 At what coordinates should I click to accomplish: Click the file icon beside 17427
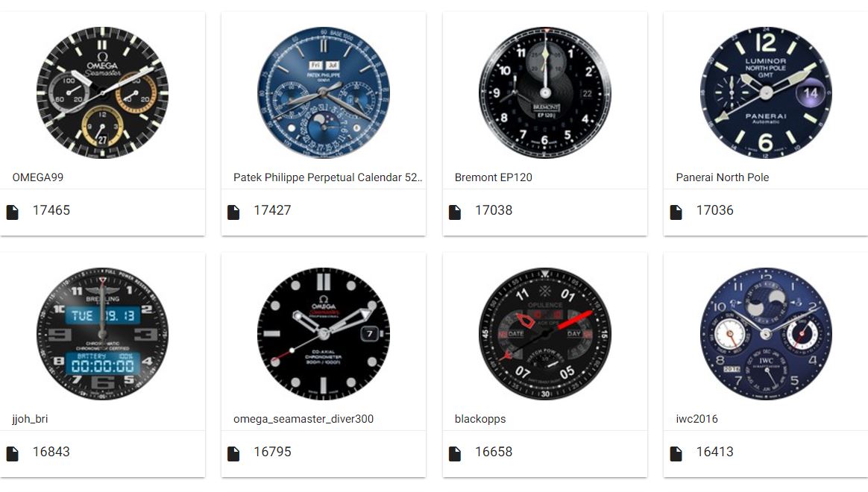pos(233,212)
